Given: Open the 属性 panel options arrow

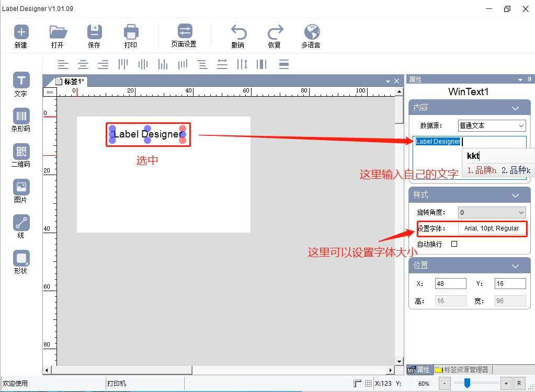Looking at the screenshot, I should (x=520, y=80).
